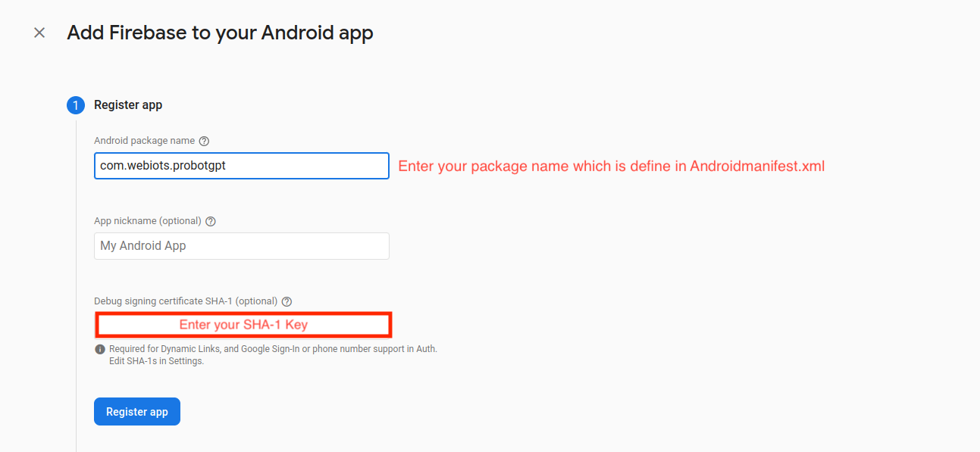The height and width of the screenshot is (452, 980).
Task: Close the Add Firebase dialog
Action: [39, 33]
